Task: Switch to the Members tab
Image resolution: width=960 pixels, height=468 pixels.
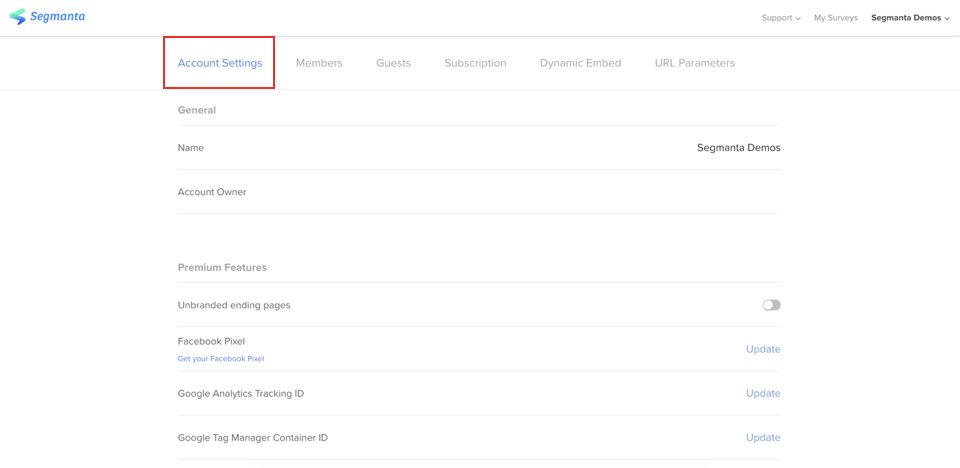Action: pyautogui.click(x=319, y=63)
